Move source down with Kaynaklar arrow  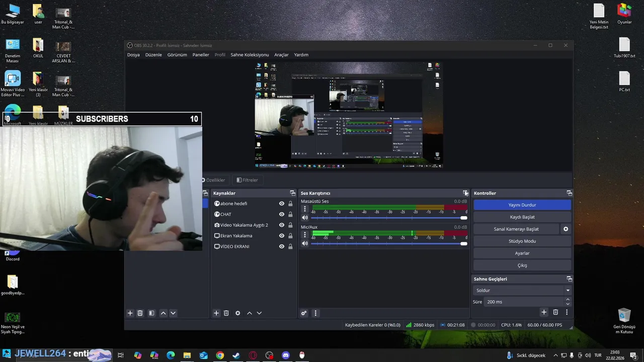(259, 313)
